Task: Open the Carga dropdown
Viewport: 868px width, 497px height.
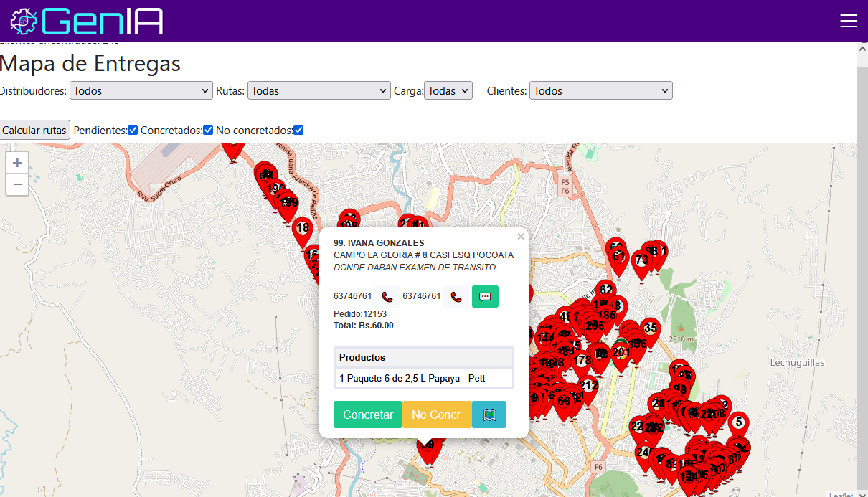Action: [x=448, y=90]
